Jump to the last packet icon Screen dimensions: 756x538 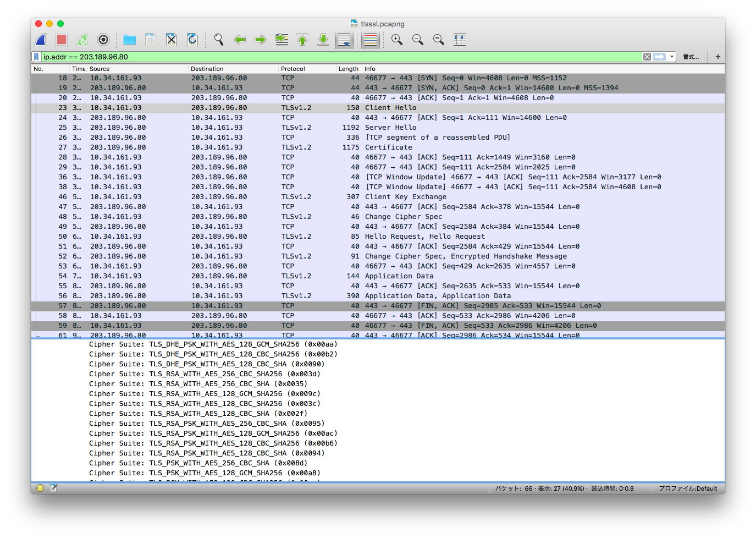click(x=323, y=40)
